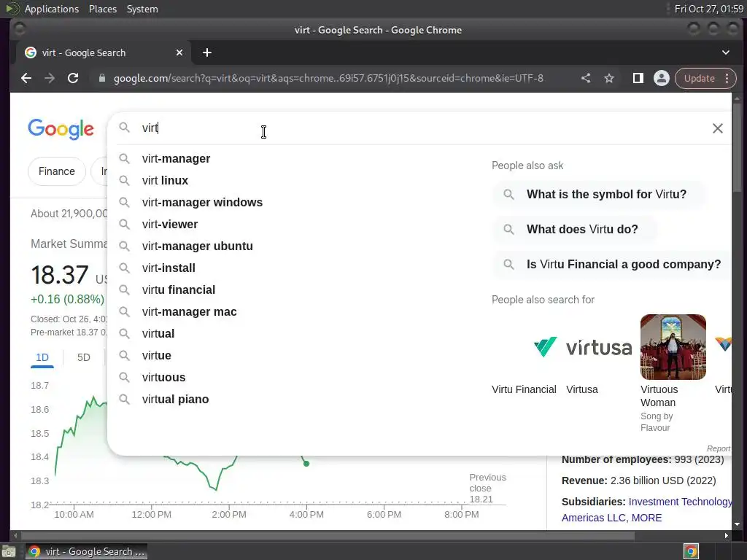Select the 5D chart range tab
This screenshot has width=747, height=560.
83,357
